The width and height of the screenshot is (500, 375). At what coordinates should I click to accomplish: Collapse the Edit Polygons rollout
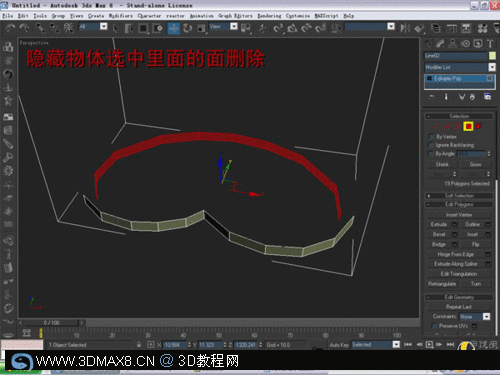coord(459,204)
